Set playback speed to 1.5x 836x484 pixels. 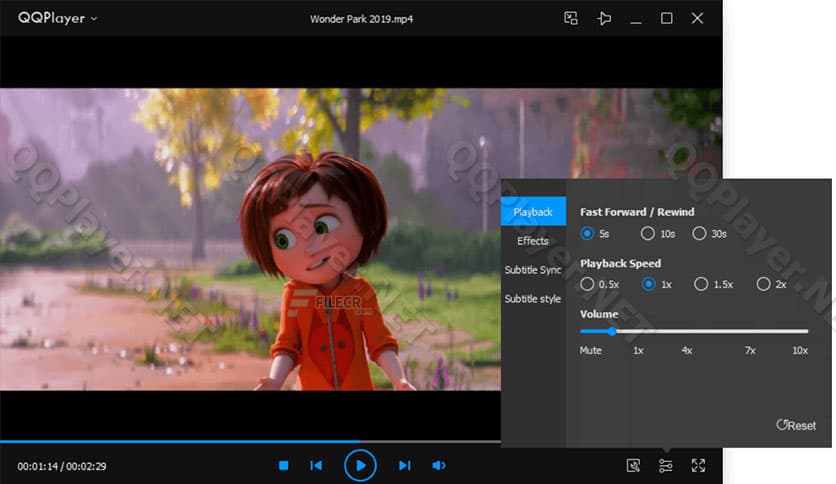point(701,284)
